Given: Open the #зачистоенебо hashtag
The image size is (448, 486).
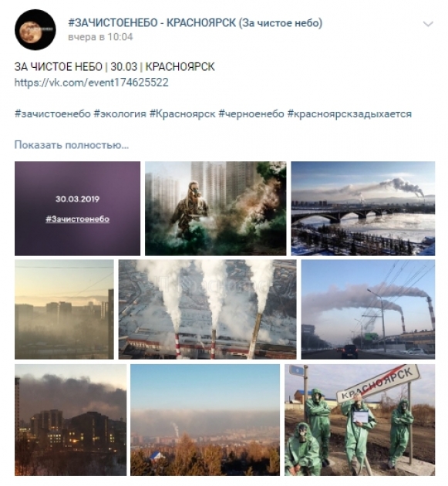Looking at the screenshot, I should coord(52,113).
